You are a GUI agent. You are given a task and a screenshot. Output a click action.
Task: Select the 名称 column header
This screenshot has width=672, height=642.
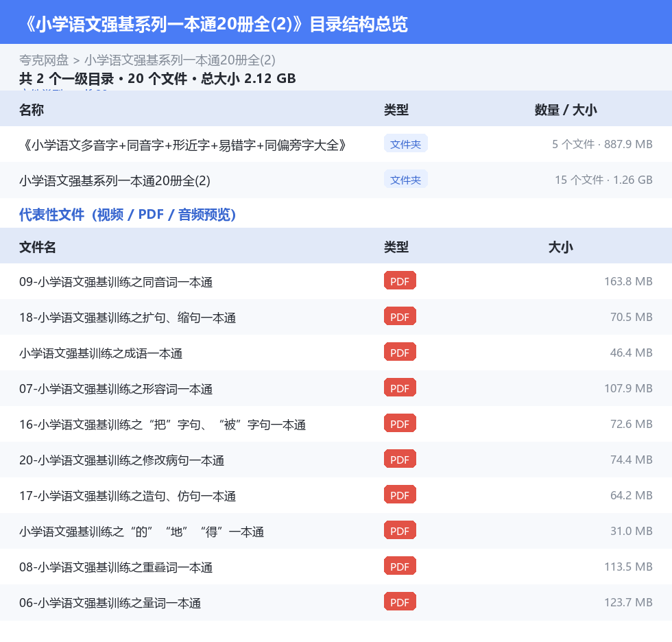point(32,110)
